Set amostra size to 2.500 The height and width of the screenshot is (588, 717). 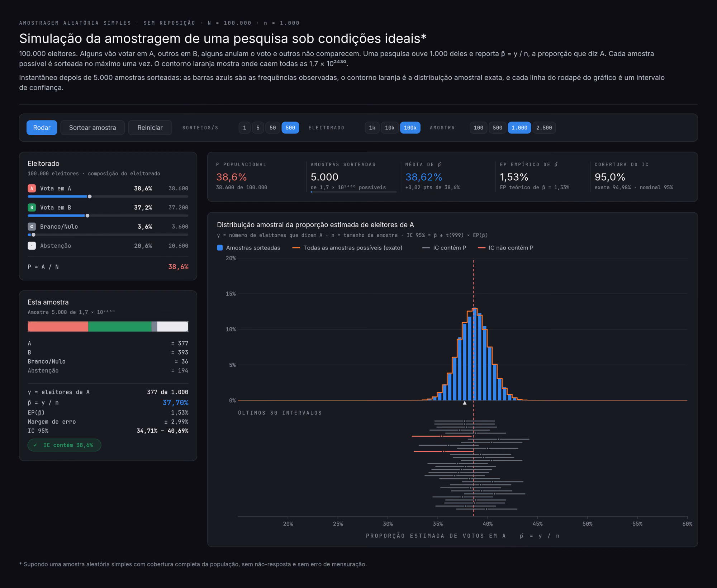[544, 128]
